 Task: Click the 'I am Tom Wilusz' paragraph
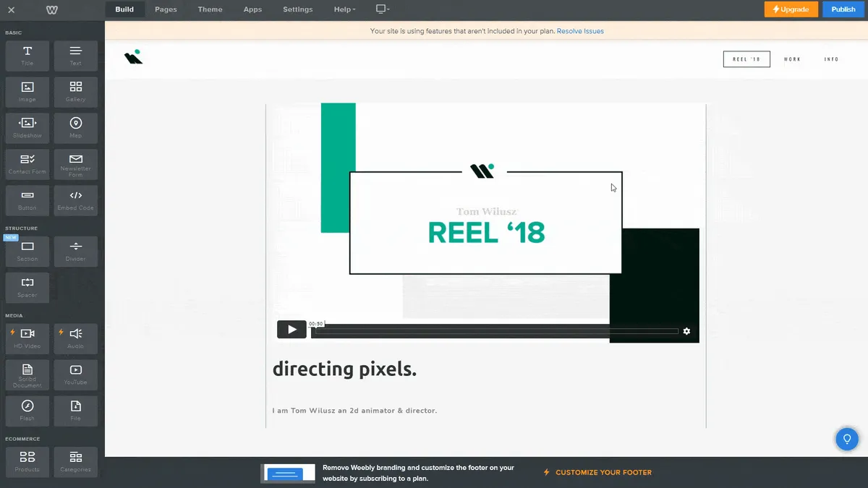[354, 411]
